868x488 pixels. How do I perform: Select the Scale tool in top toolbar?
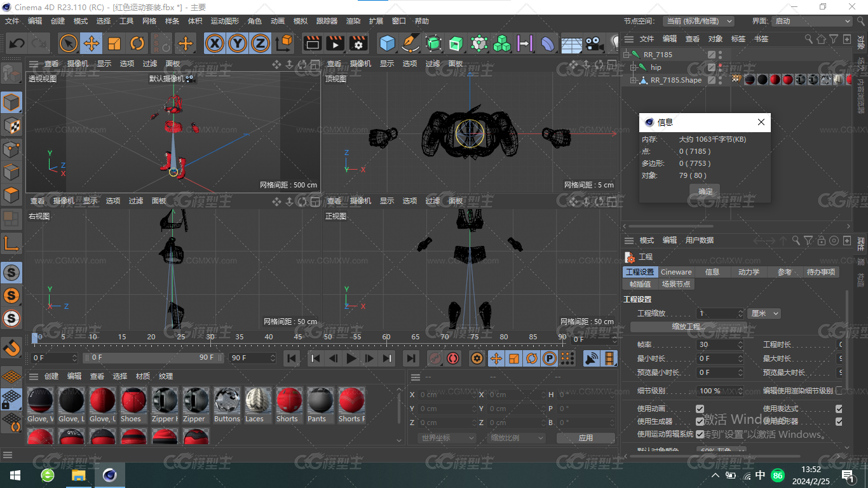click(114, 43)
